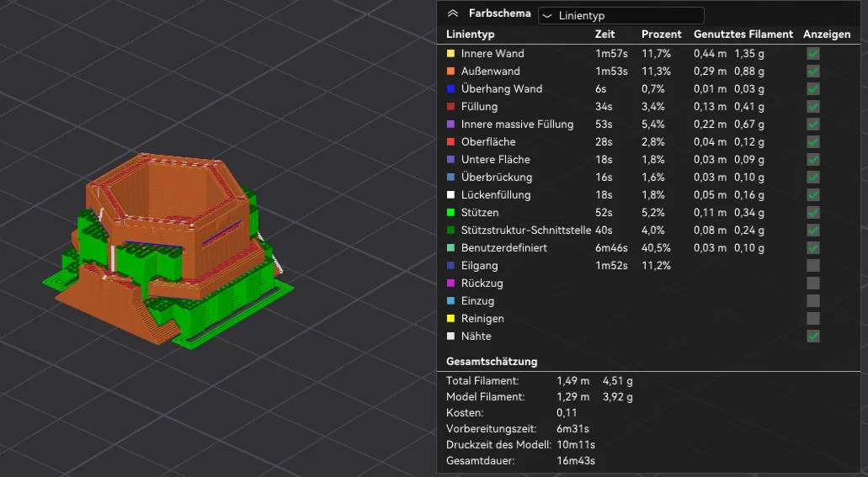The width and height of the screenshot is (868, 477).
Task: Click the yellow Reinigen color swatch
Action: [450, 319]
